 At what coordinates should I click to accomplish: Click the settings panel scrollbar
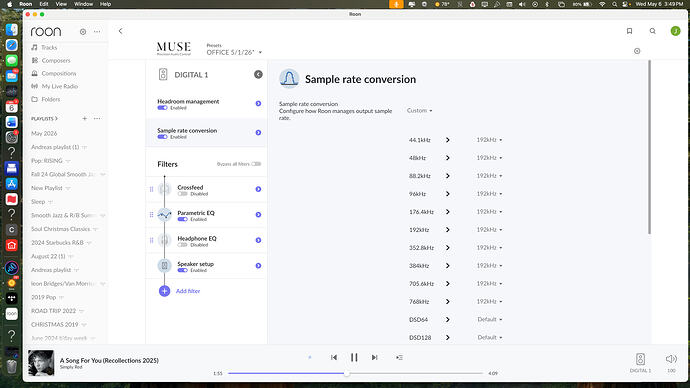coord(649,147)
